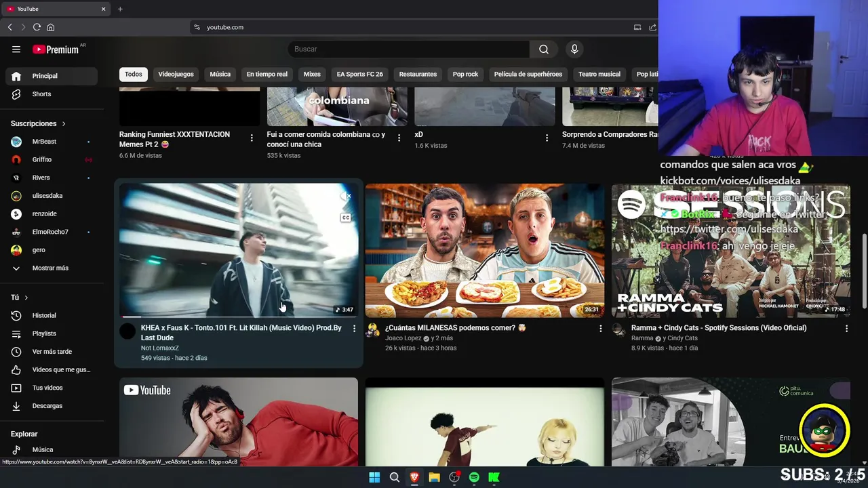Click the Buscar search field

pos(409,49)
